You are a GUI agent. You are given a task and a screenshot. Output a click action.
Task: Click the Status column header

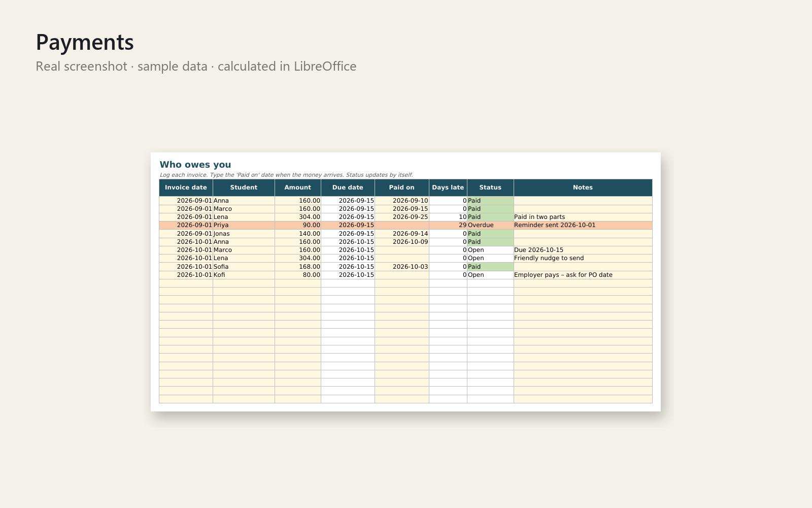[490, 187]
